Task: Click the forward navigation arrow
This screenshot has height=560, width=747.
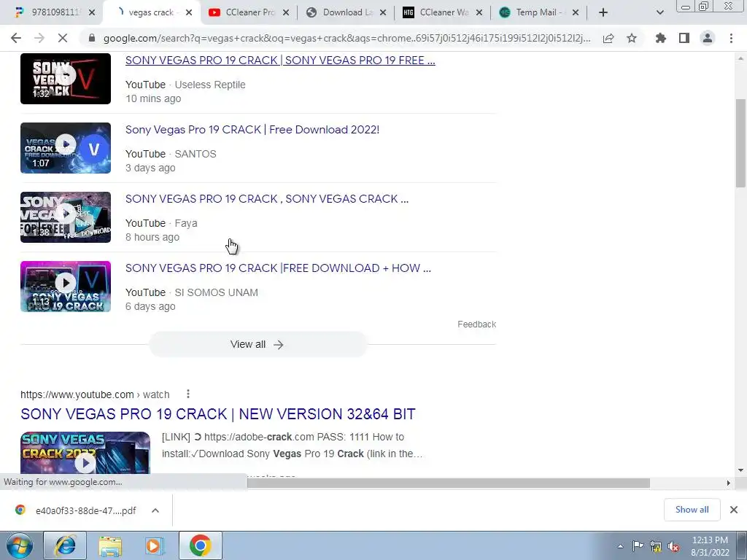Action: click(39, 38)
